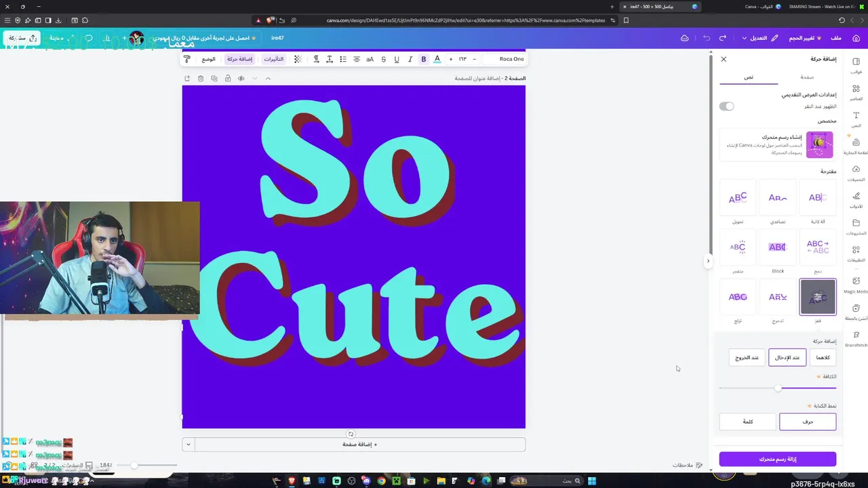The image size is (868, 488).
Task: Open the Effects (التأثيرات) toolbar option
Action: coord(274,59)
